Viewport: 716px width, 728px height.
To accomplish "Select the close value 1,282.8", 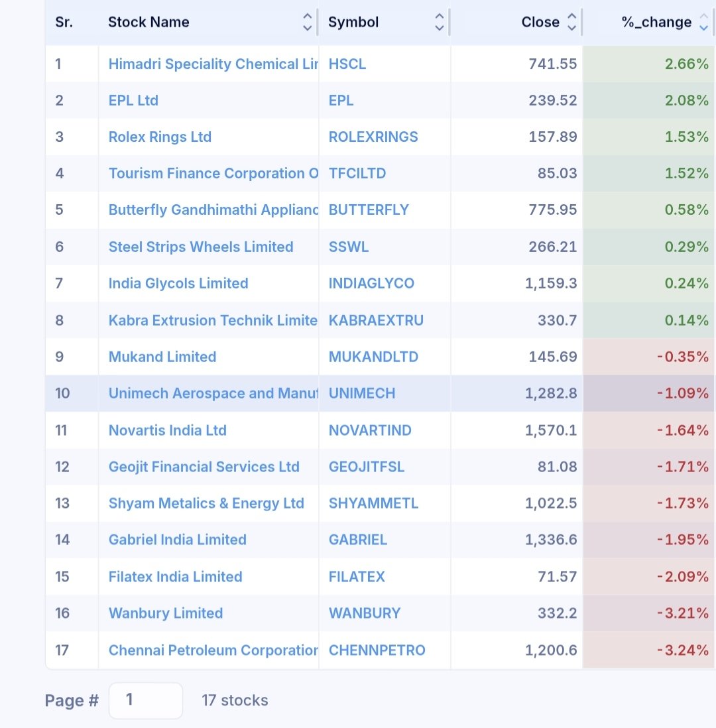I will tap(551, 393).
